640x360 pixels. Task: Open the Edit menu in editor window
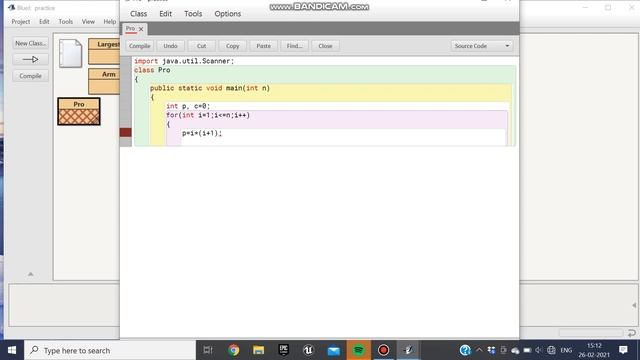click(x=165, y=14)
